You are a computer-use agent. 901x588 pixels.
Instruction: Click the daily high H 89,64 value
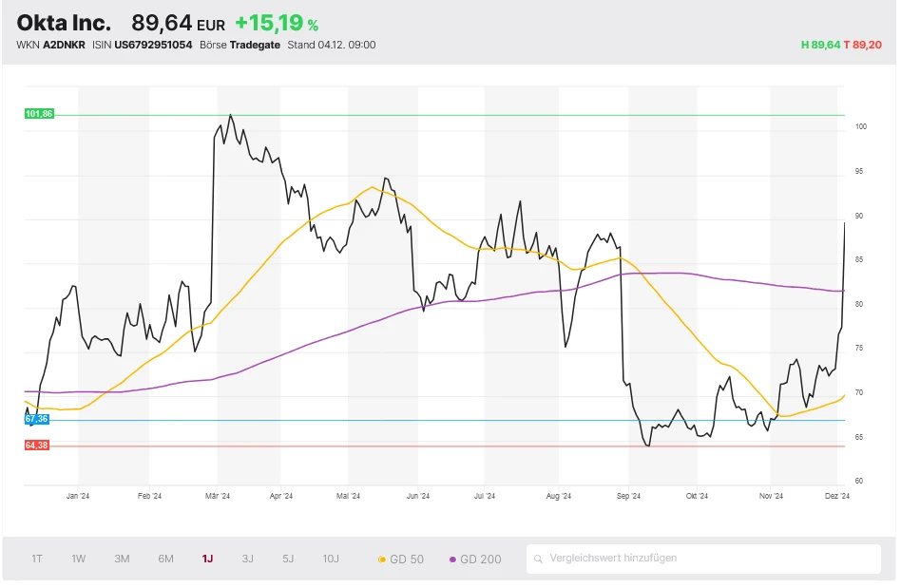(820, 45)
